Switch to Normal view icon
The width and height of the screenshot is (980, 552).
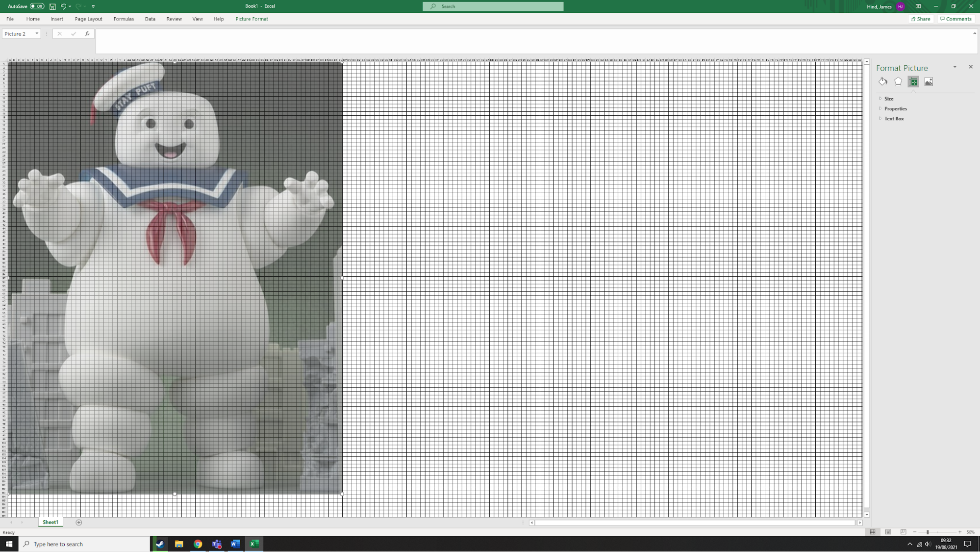pyautogui.click(x=873, y=532)
